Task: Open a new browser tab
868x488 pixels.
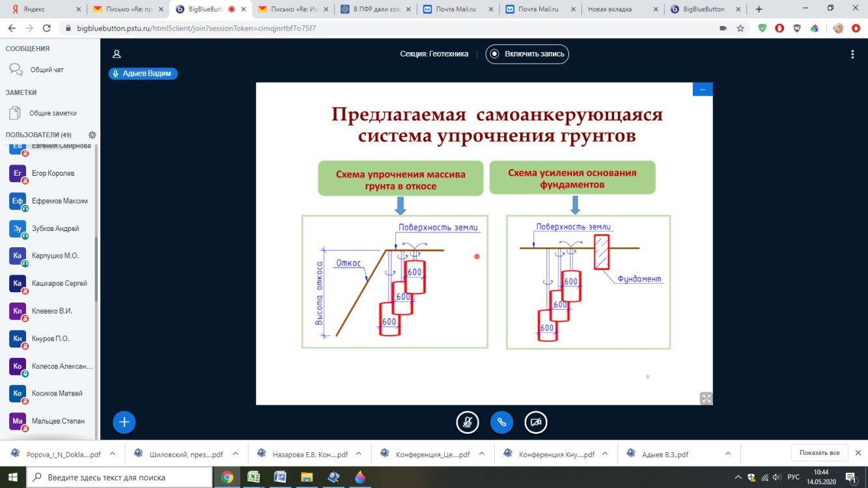Action: (x=758, y=9)
